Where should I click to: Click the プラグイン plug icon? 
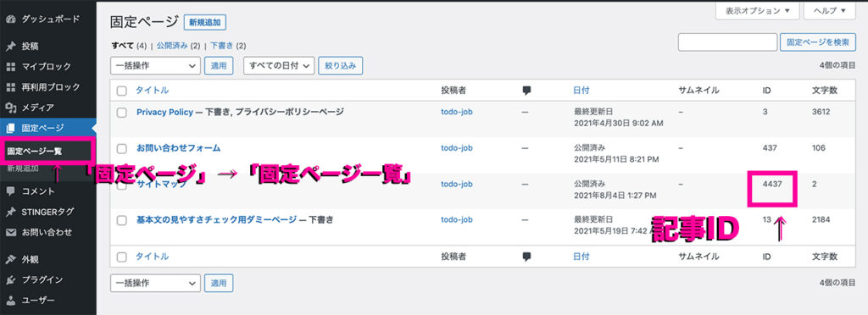click(x=10, y=279)
